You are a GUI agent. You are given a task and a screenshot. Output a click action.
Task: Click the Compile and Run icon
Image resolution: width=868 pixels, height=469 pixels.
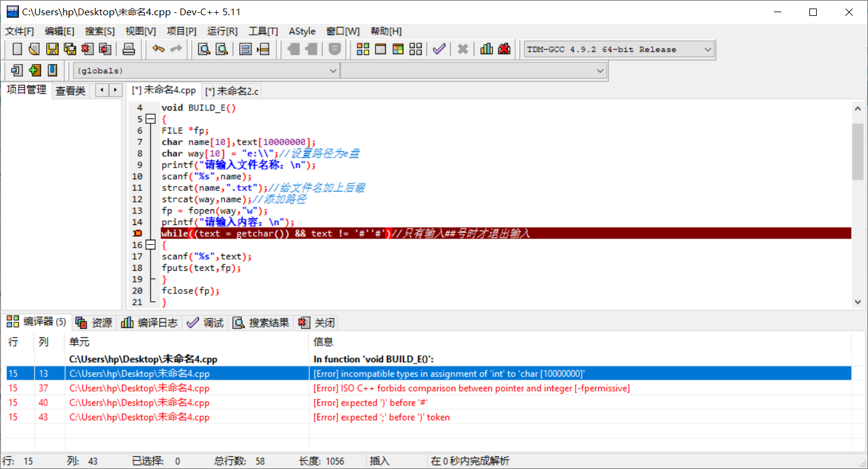398,49
